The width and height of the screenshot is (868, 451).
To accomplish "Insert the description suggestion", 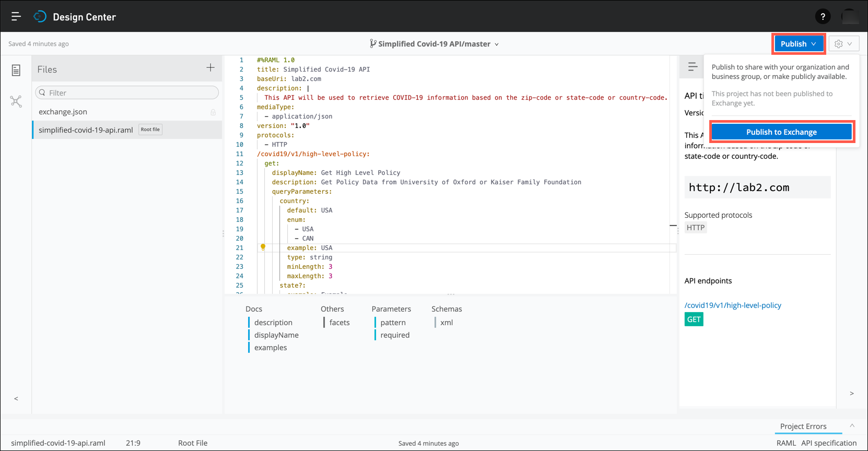I will click(x=273, y=323).
